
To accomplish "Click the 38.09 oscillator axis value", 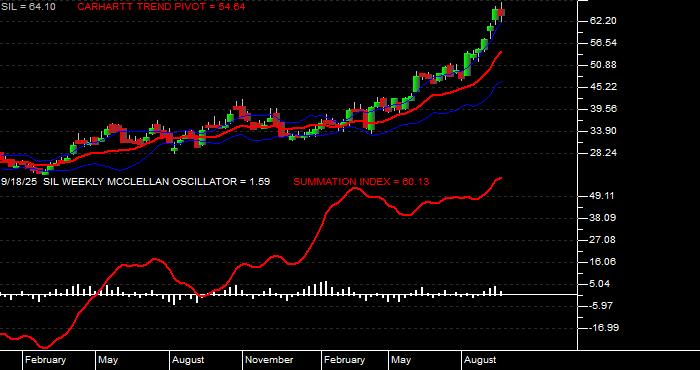I will tap(602, 218).
